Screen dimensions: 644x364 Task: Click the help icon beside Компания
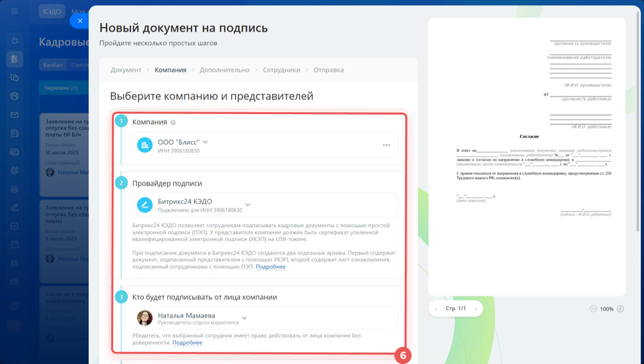173,122
